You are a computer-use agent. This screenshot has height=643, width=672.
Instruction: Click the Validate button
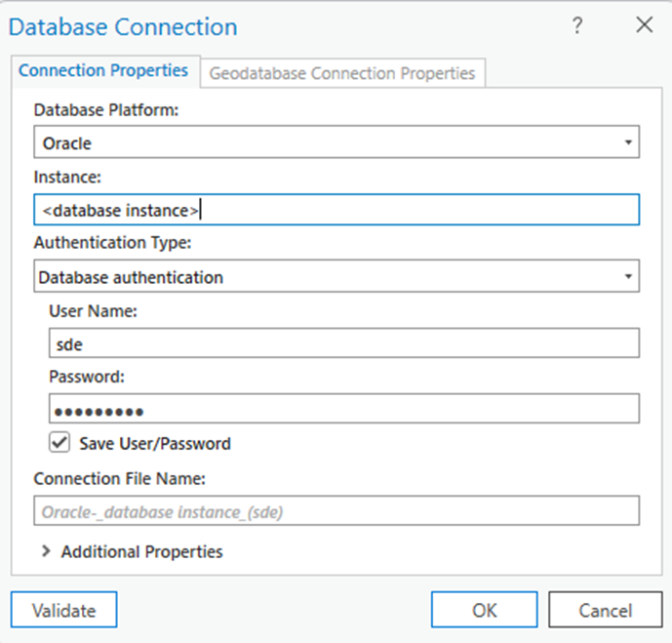tap(63, 610)
